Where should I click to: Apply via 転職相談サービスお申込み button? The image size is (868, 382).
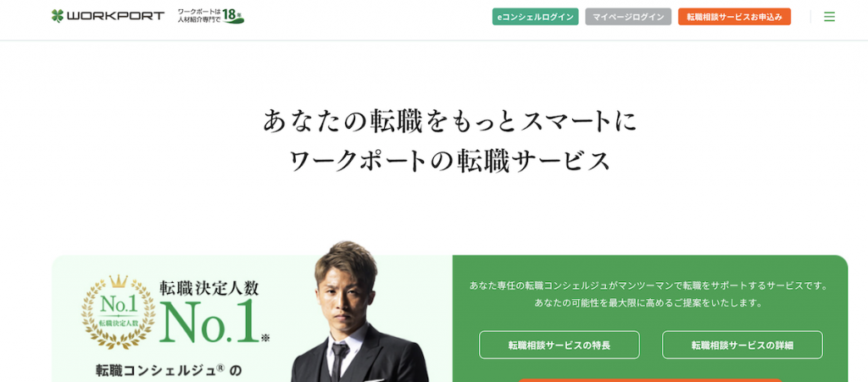point(734,17)
